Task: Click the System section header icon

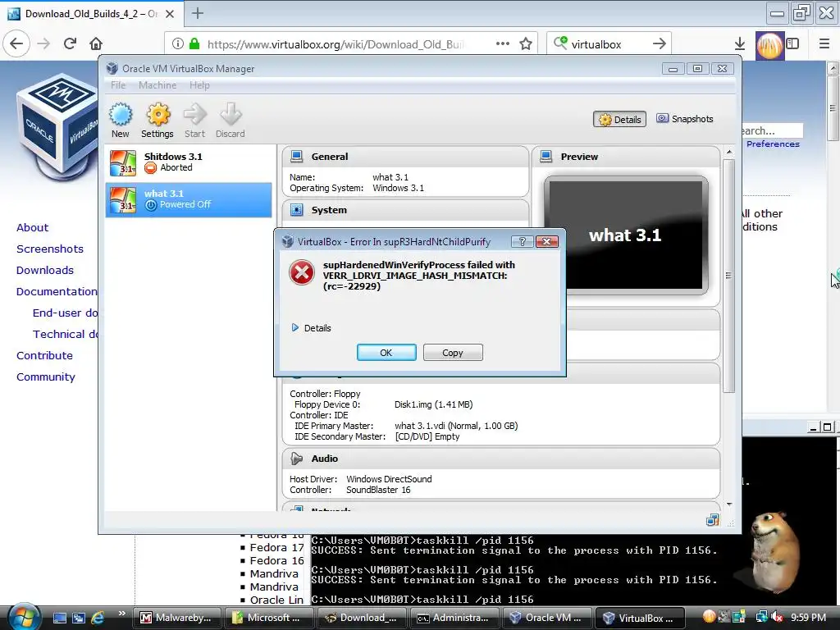Action: click(296, 210)
